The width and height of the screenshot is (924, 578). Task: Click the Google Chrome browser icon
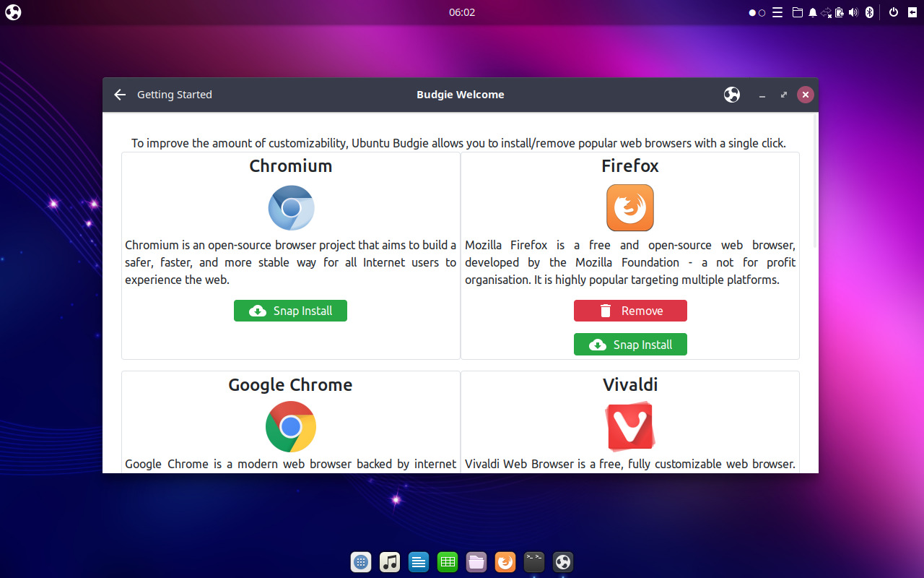coord(291,427)
